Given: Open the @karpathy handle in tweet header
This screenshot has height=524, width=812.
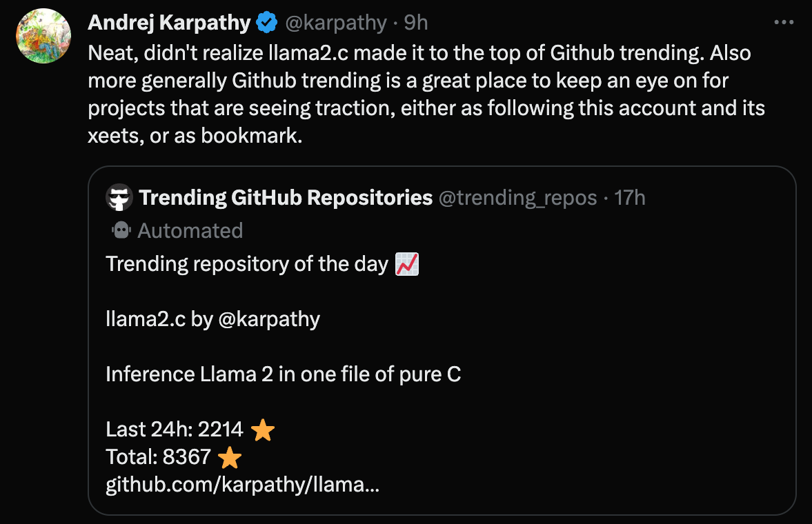Looking at the screenshot, I should 335,23.
